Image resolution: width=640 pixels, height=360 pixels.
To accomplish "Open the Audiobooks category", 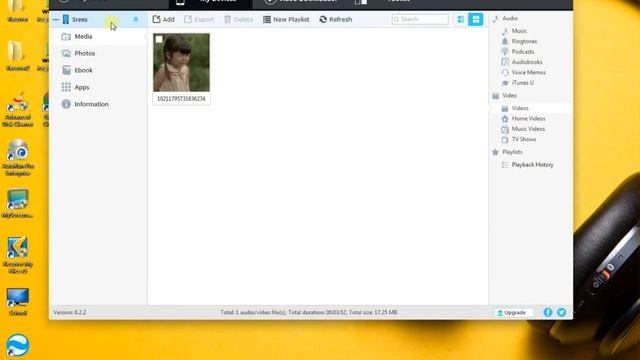I will click(527, 62).
